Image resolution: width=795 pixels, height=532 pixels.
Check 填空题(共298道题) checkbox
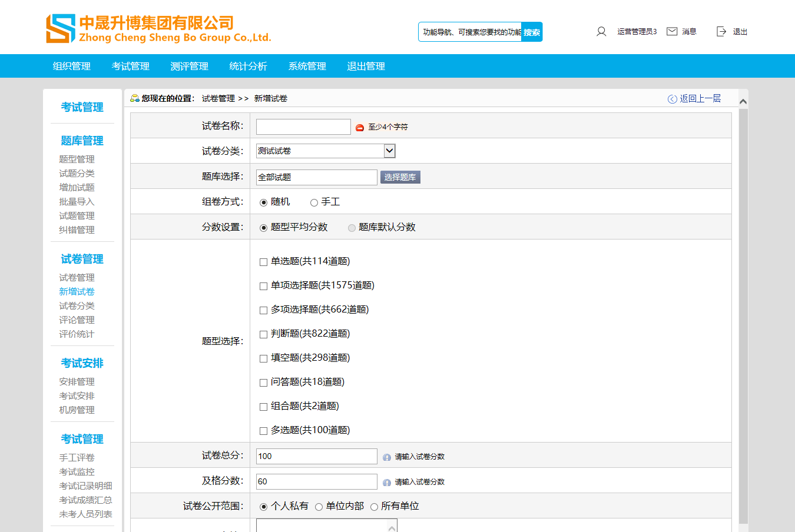click(263, 358)
